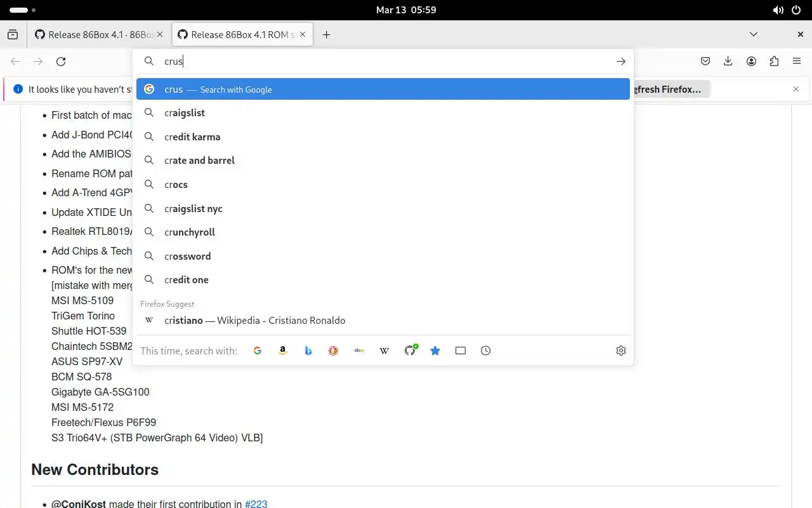Open search settings gear in the dropdown
Image resolution: width=812 pixels, height=508 pixels.
621,351
